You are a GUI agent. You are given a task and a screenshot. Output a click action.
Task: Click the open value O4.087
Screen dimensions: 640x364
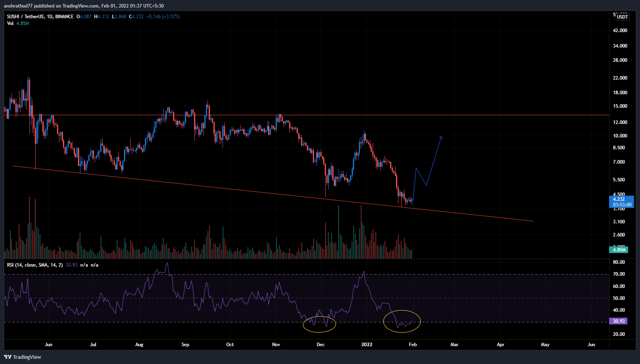tap(84, 17)
